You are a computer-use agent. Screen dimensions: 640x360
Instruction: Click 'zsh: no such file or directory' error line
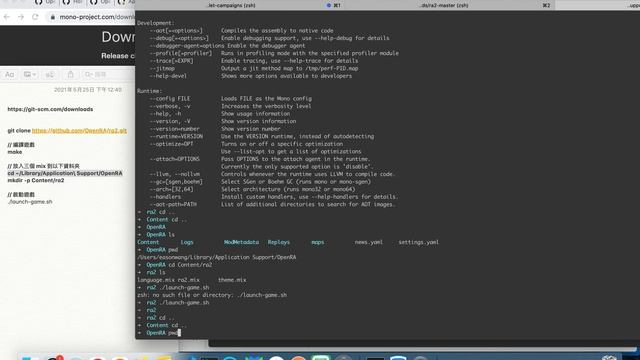pos(212,295)
